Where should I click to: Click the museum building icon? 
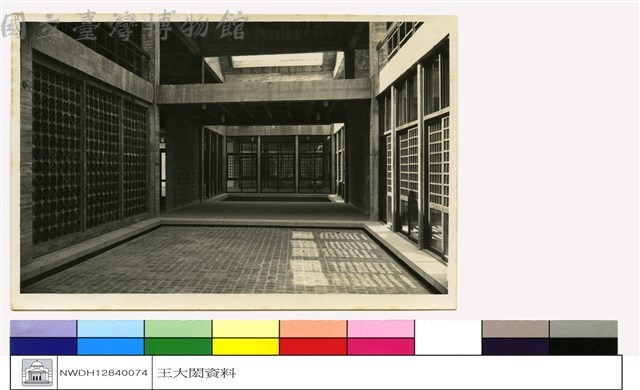coord(37,372)
